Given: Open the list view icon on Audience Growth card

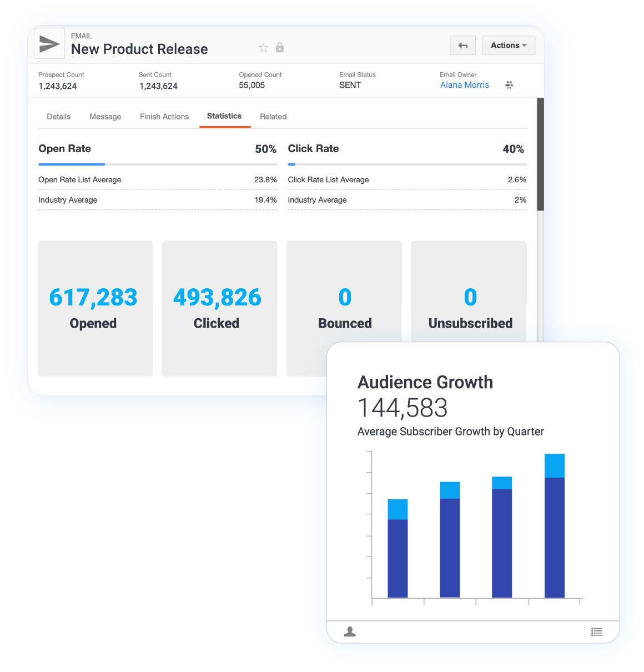Looking at the screenshot, I should (x=596, y=631).
